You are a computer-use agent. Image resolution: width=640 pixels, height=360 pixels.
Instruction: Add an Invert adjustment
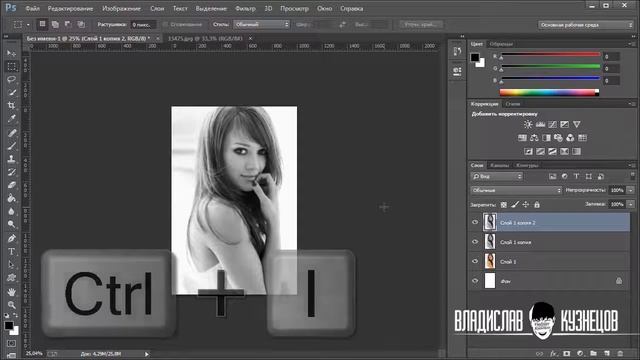pyautogui.click(x=528, y=151)
